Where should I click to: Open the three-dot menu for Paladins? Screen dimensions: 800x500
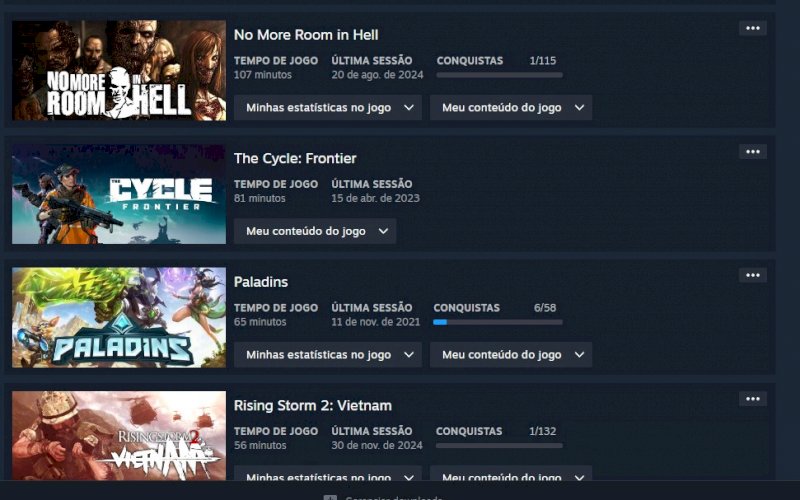pos(753,275)
